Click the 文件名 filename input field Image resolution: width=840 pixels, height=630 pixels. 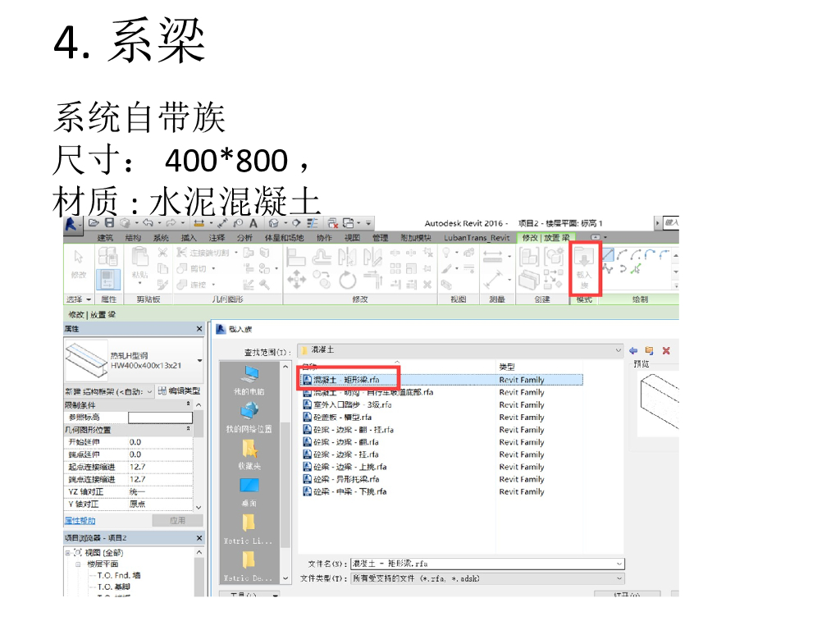(487, 564)
